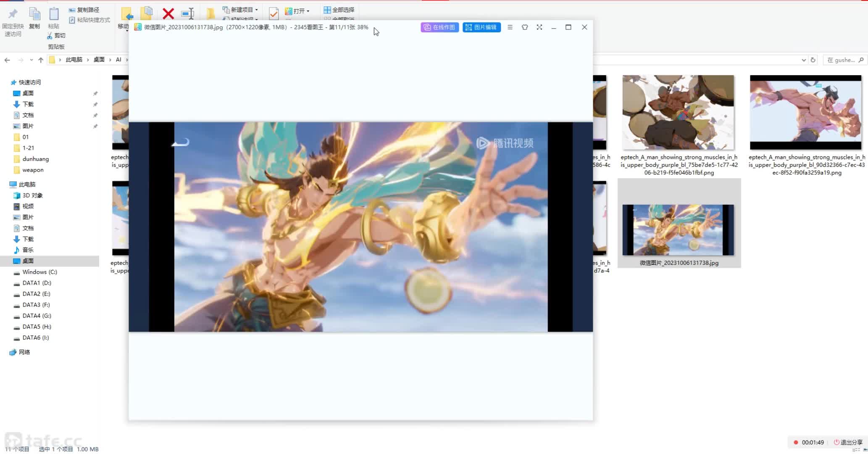The image size is (868, 454).
Task: Open drive DATA3 (F:)
Action: (x=36, y=305)
